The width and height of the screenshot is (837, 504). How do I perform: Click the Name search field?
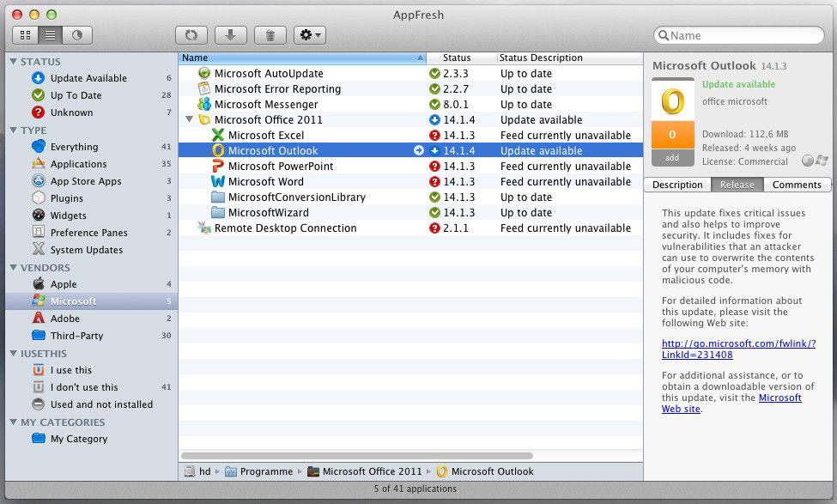[739, 35]
